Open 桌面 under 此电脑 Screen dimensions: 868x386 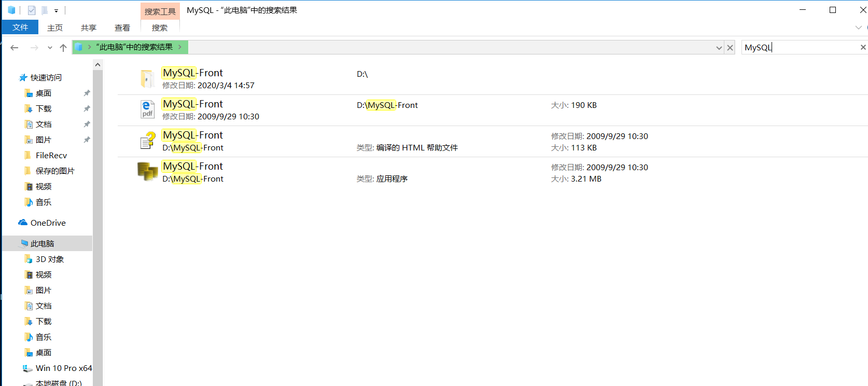point(44,352)
